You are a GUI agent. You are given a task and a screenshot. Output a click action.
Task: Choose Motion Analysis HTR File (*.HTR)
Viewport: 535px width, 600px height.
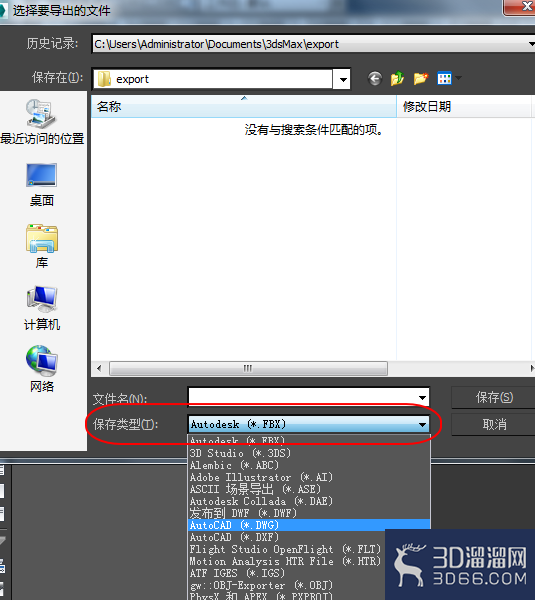(287, 561)
